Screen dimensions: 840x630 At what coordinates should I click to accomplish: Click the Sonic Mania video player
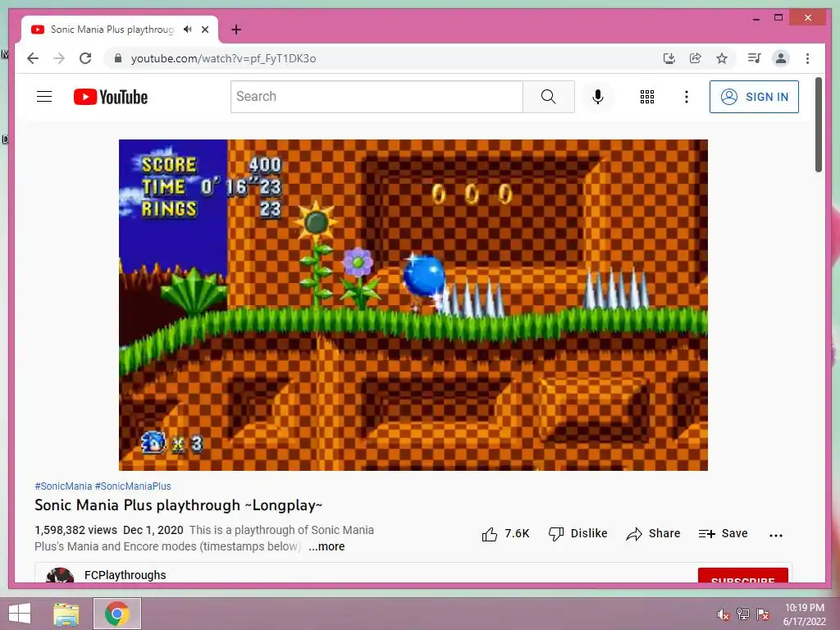tap(413, 305)
